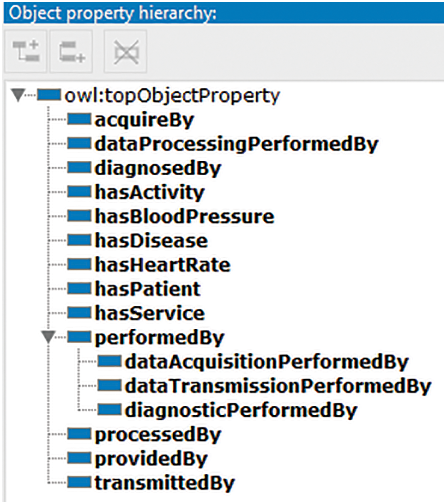Click the blue icon beside hasDisease

[x=79, y=241]
